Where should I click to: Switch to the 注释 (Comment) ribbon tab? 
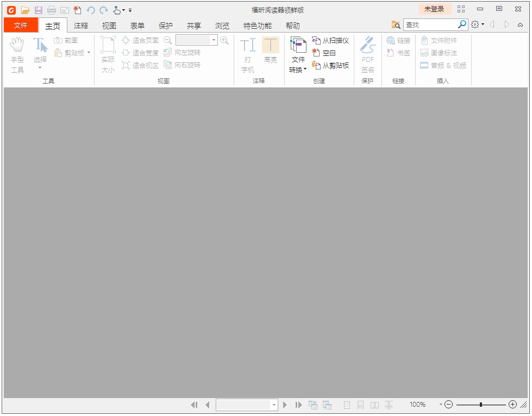pos(80,25)
